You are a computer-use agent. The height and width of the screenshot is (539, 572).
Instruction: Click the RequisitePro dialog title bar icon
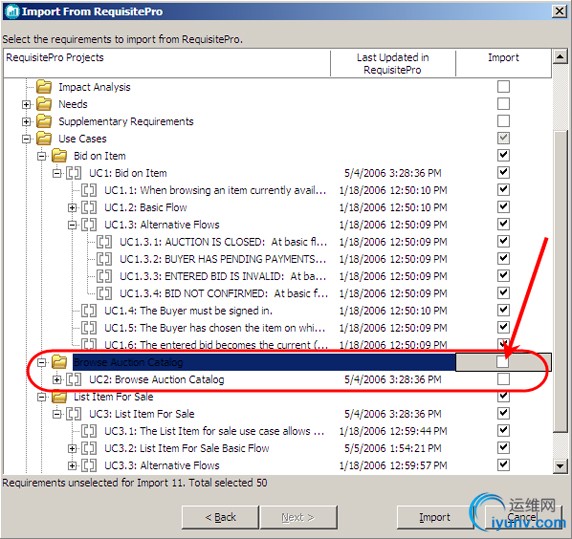[12, 11]
